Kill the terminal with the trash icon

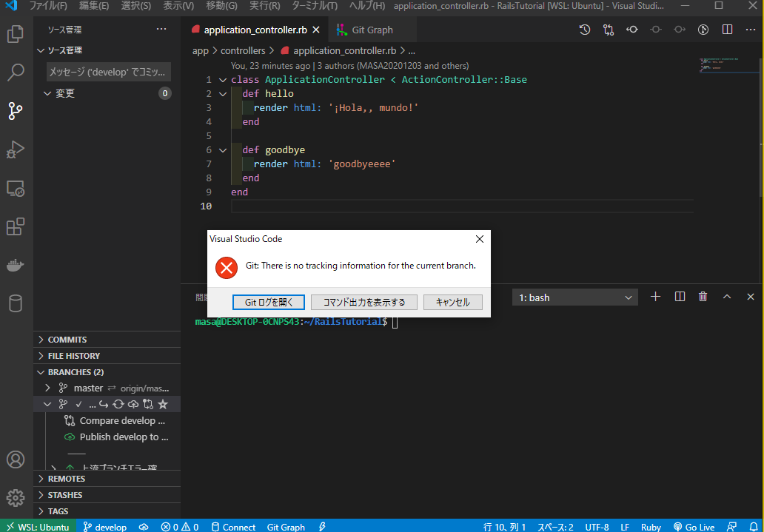tap(703, 297)
